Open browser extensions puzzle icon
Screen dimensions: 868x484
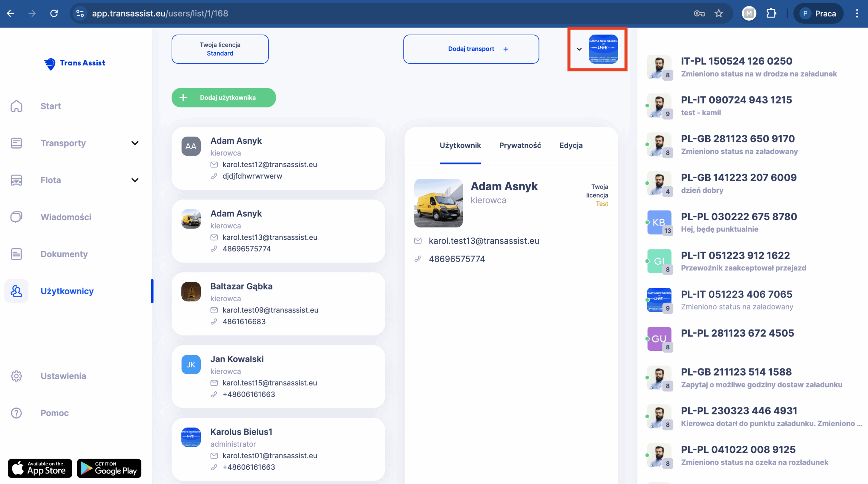click(x=771, y=14)
